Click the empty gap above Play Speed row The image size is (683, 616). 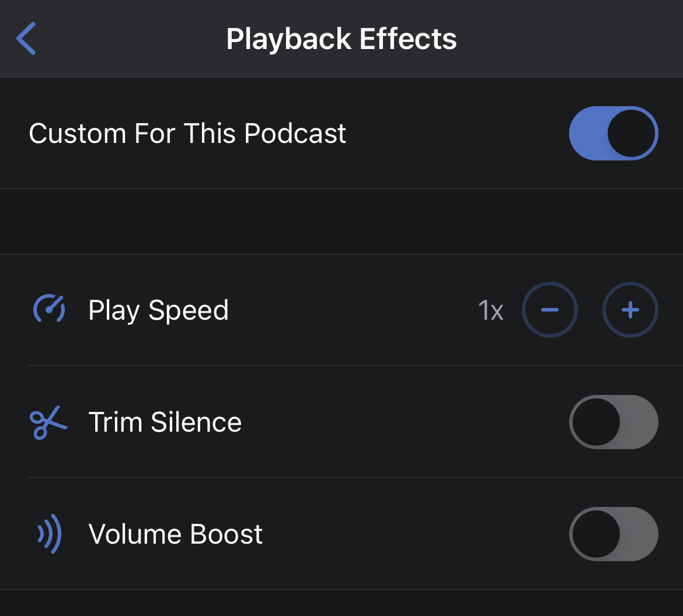341,222
